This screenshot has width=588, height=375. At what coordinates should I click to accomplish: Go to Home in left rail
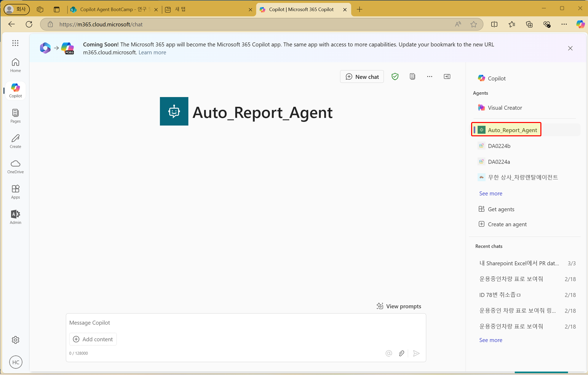tap(15, 65)
